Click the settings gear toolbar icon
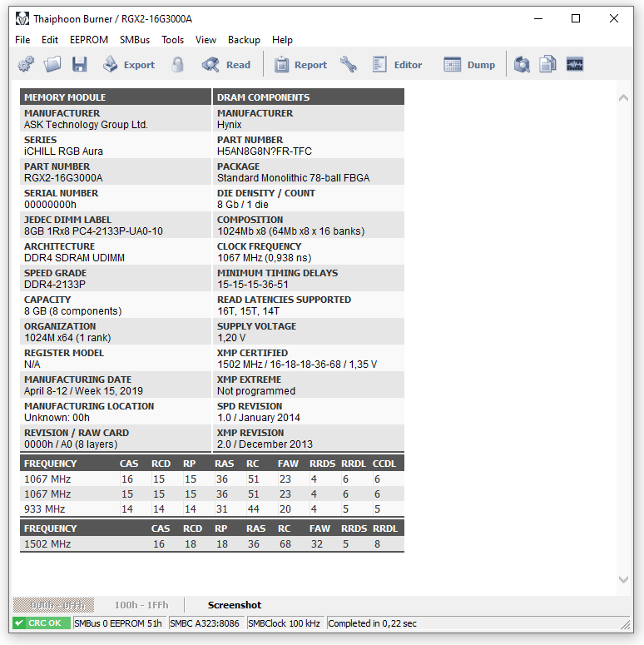The height and width of the screenshot is (645, 644). point(26,65)
